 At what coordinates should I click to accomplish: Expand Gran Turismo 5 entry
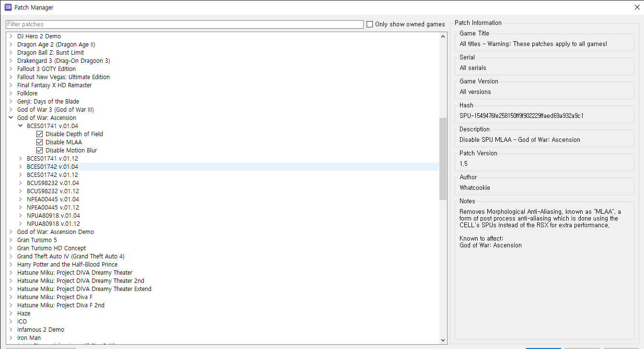pyautogui.click(x=11, y=240)
